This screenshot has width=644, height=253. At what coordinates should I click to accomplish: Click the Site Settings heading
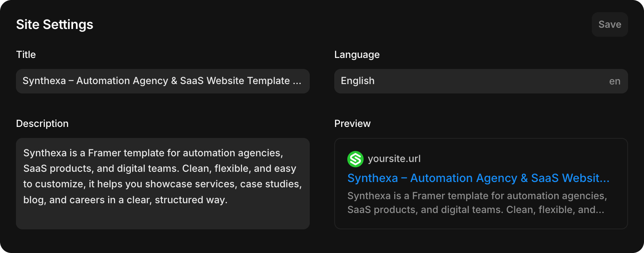click(x=55, y=24)
